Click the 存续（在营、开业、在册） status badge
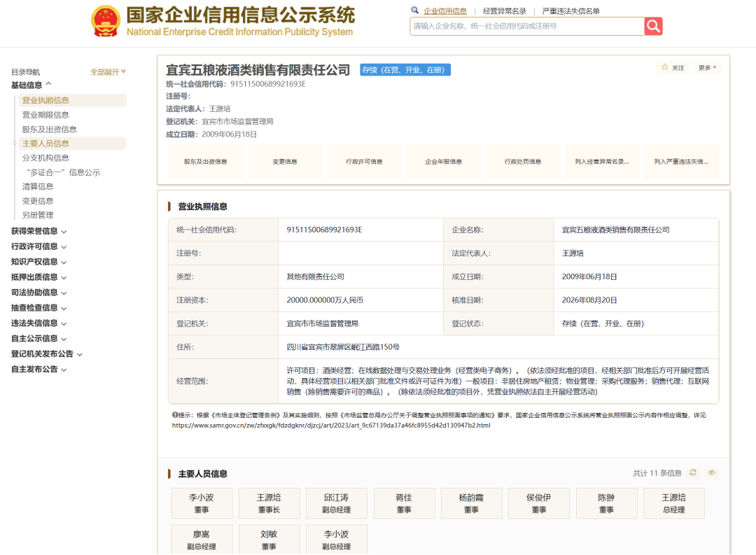The width and height of the screenshot is (756, 555). 405,70
